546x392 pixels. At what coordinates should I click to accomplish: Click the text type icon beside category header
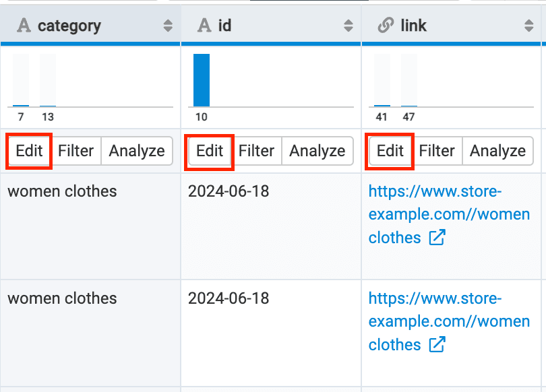(24, 26)
